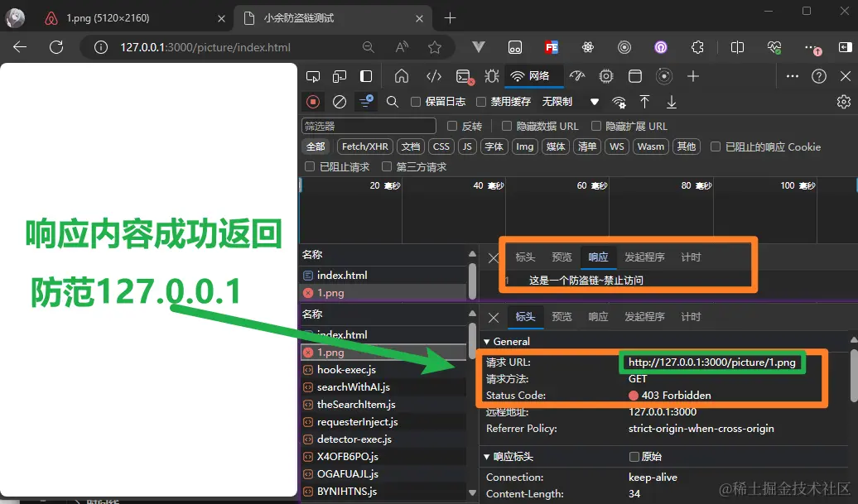Select 发起程序 tab in lower request panel
The image size is (858, 504).
pos(644,317)
